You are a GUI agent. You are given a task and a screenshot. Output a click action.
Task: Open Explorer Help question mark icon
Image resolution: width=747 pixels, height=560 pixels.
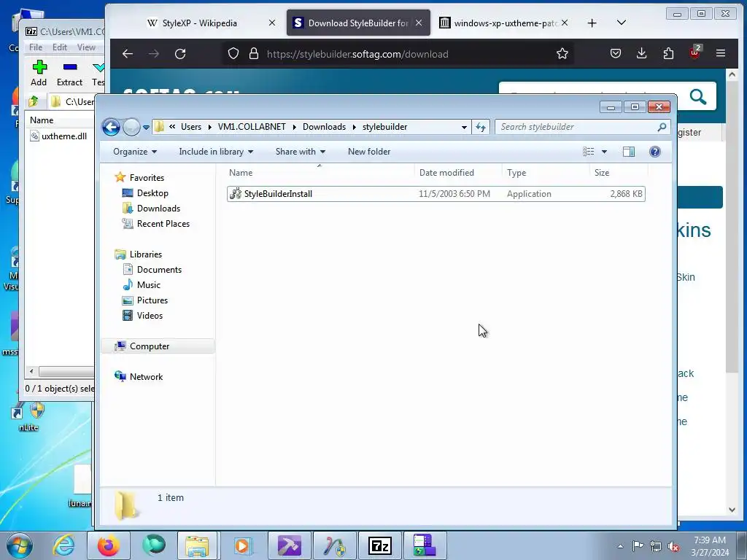click(655, 152)
